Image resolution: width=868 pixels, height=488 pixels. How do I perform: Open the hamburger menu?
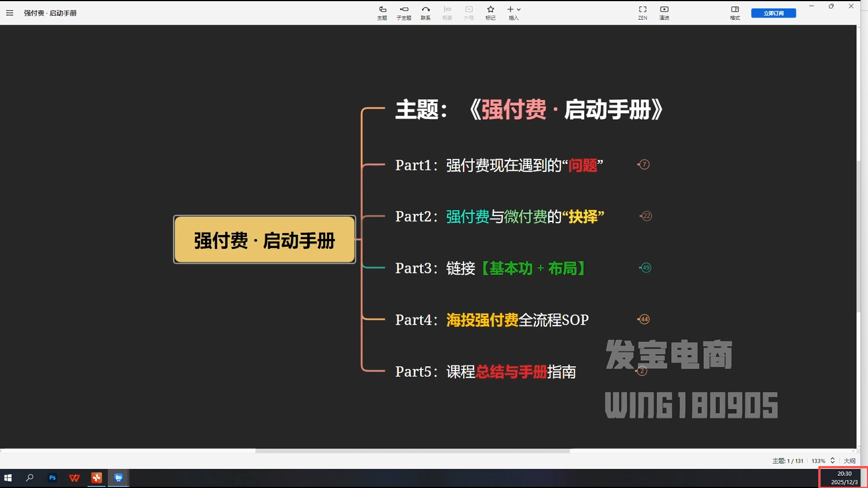[10, 13]
